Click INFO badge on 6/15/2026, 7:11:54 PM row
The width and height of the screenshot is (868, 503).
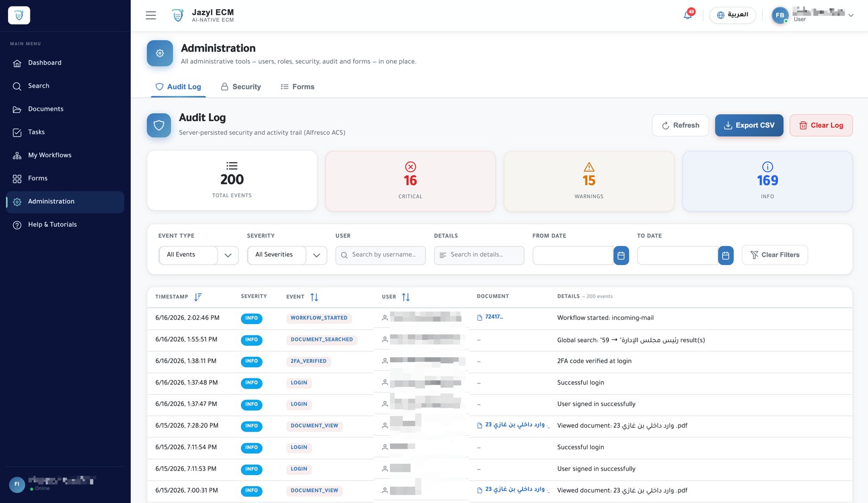tap(252, 448)
